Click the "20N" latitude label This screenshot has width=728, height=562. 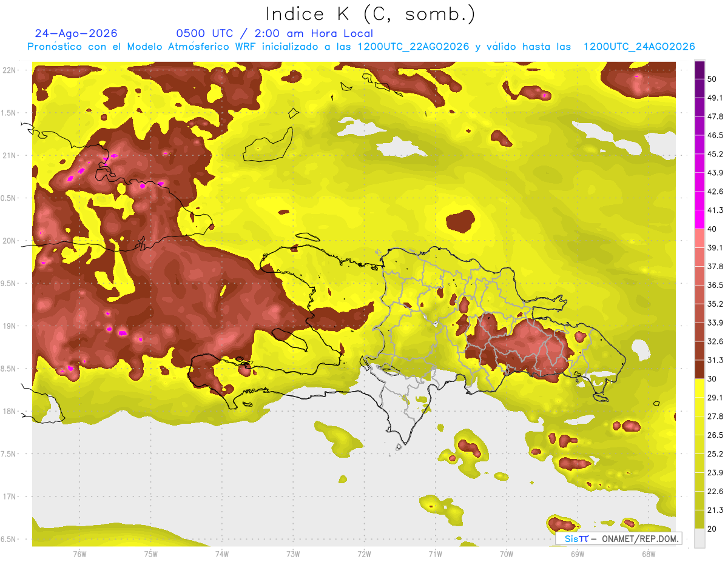click(x=9, y=241)
